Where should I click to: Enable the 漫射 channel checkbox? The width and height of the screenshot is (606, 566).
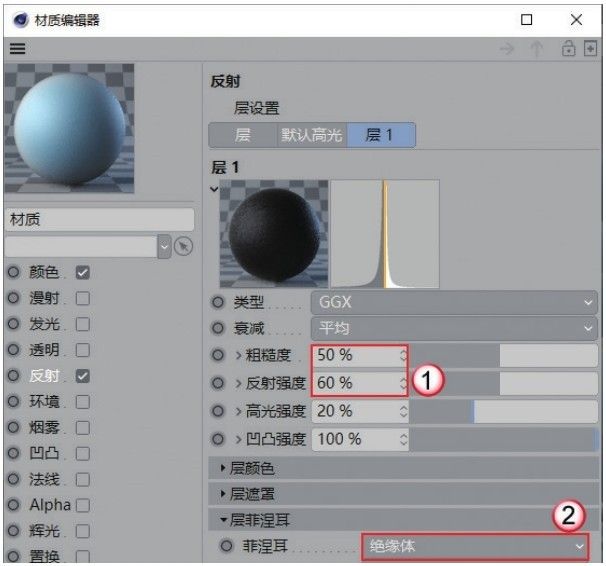[83, 298]
